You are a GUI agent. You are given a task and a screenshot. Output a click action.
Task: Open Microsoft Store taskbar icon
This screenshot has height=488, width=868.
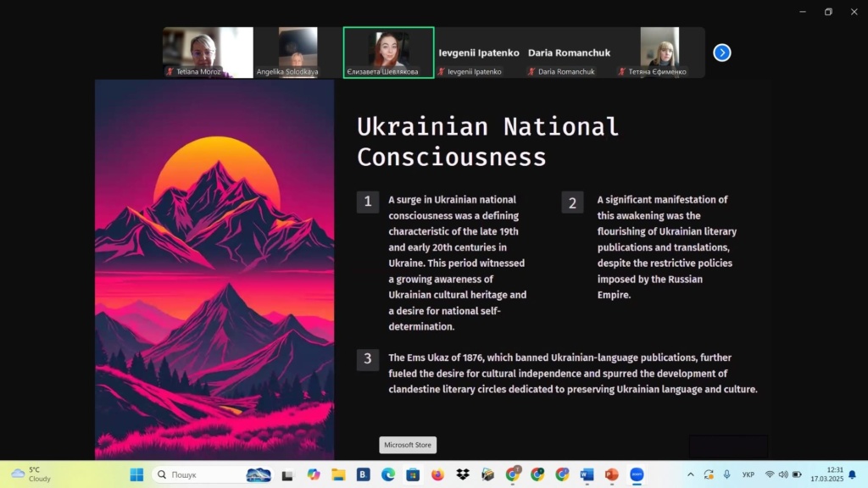tap(413, 474)
